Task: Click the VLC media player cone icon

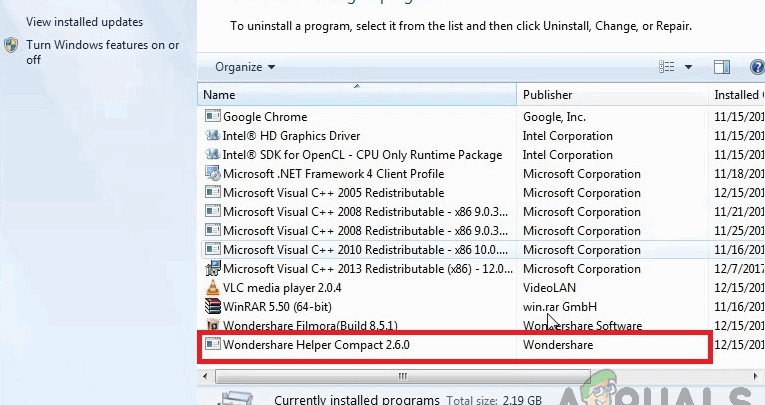Action: tap(211, 288)
